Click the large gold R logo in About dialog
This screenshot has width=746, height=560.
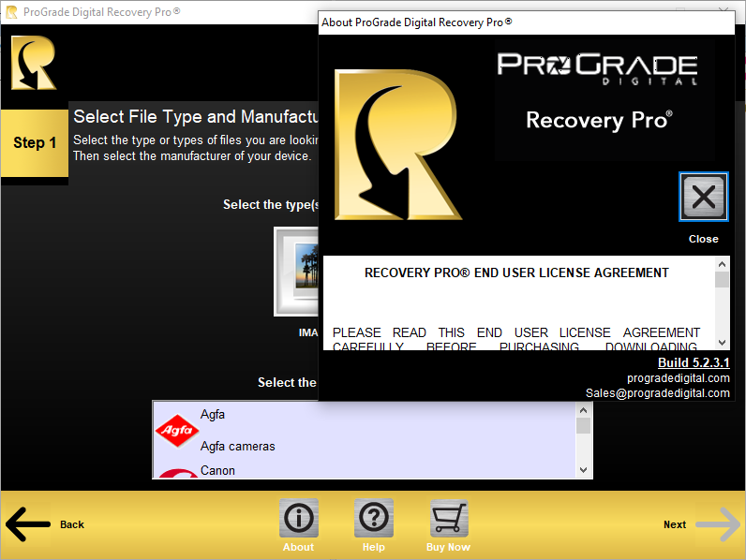[397, 145]
